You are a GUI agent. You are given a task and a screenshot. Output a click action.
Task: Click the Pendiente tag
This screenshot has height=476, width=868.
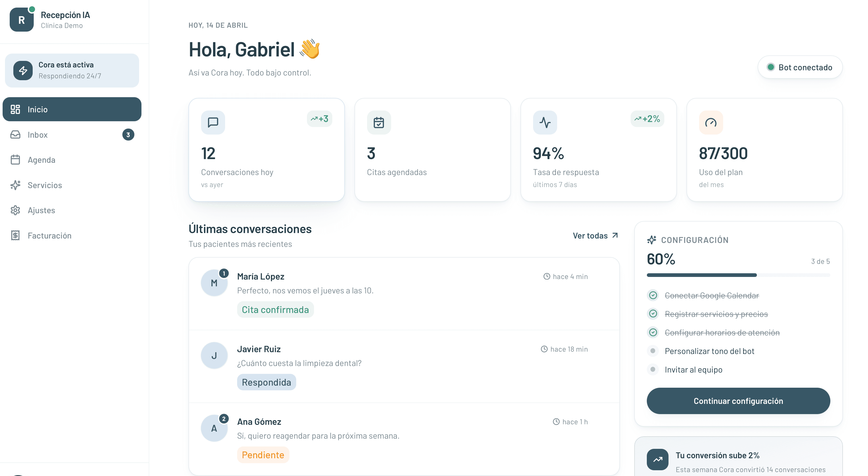click(263, 455)
